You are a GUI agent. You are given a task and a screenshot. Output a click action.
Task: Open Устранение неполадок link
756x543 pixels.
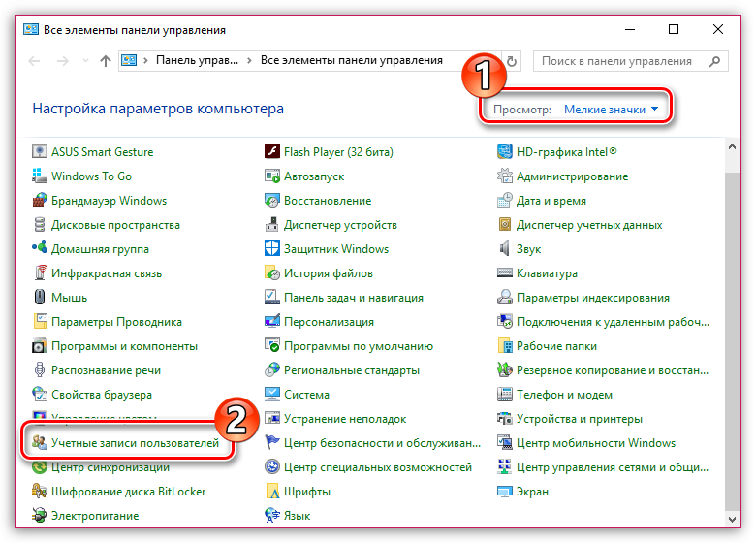[x=345, y=418]
